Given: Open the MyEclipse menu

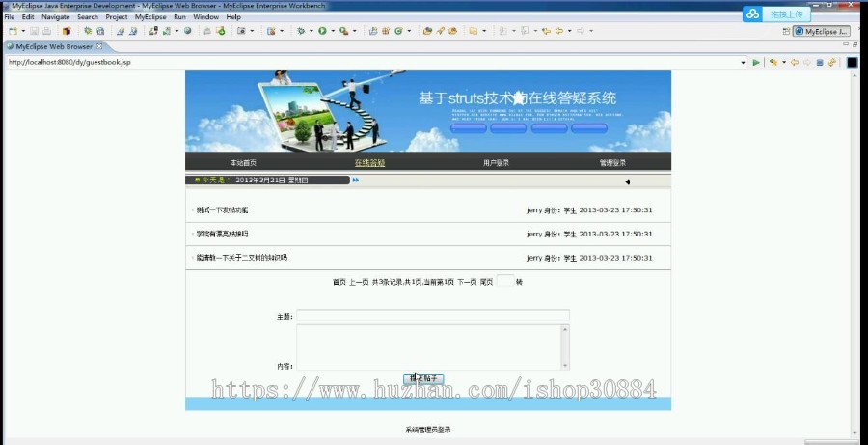Looking at the screenshot, I should pyautogui.click(x=150, y=17).
